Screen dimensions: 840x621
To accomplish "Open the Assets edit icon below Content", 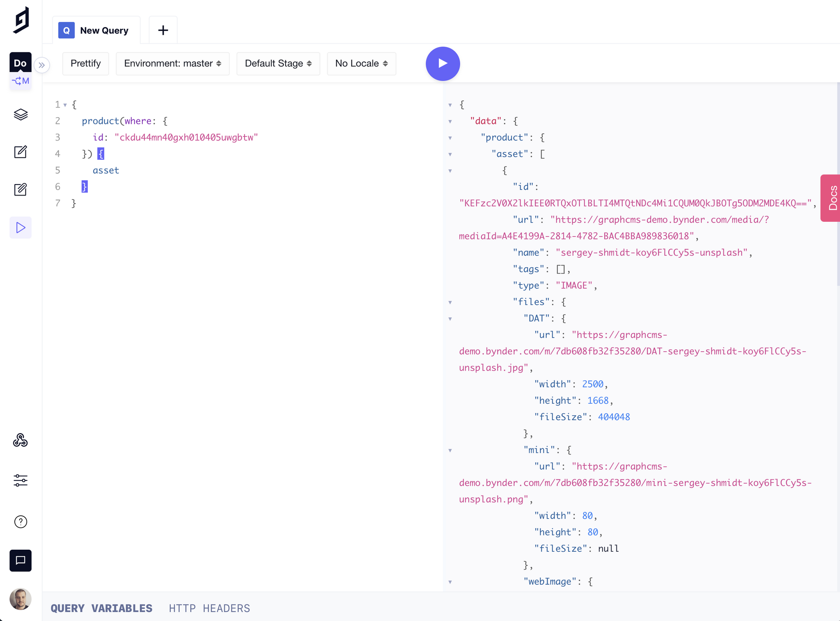I will click(x=21, y=190).
